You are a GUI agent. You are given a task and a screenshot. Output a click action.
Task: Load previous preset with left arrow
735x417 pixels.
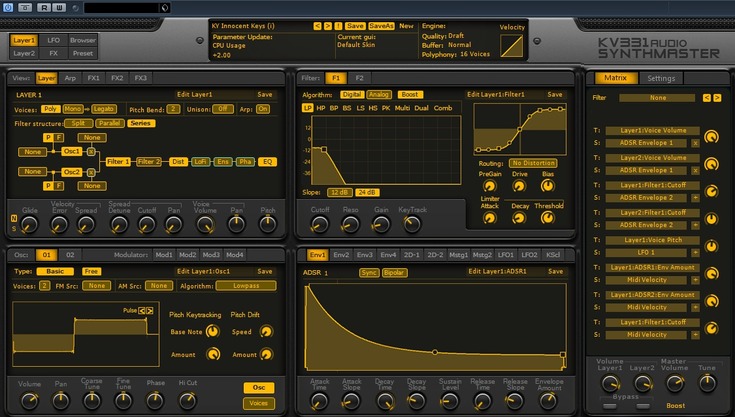(317, 26)
